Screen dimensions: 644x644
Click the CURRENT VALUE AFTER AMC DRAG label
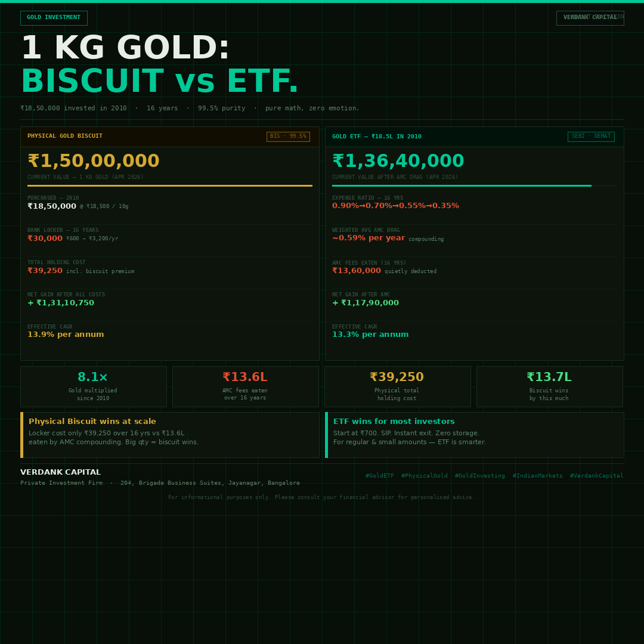(395, 177)
